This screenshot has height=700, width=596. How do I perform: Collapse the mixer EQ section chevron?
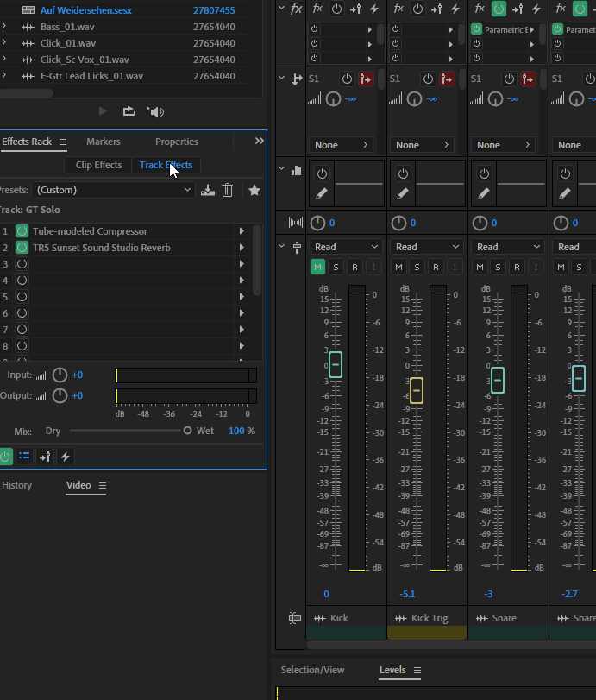tap(281, 169)
